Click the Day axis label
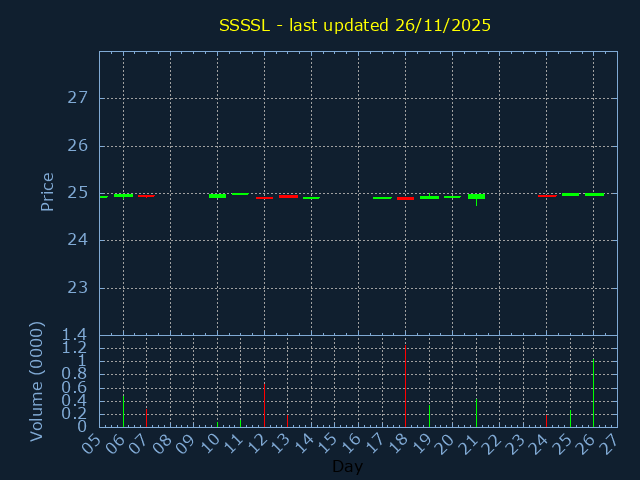This screenshot has width=640, height=480. click(x=347, y=466)
